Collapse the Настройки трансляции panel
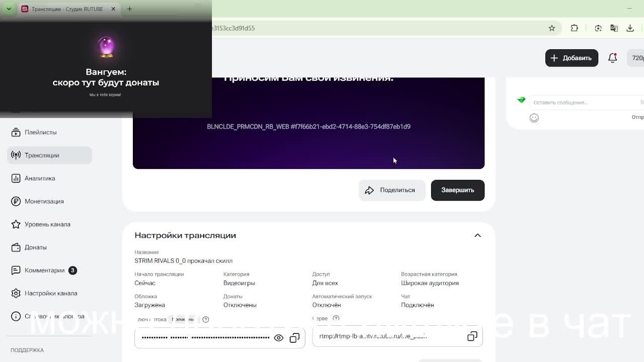Image resolution: width=644 pixels, height=362 pixels. pyautogui.click(x=477, y=235)
